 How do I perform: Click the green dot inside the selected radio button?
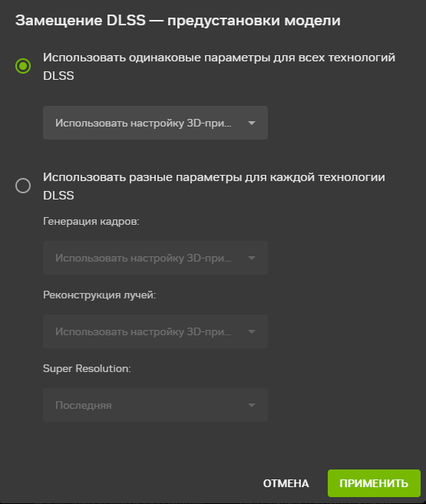23,66
